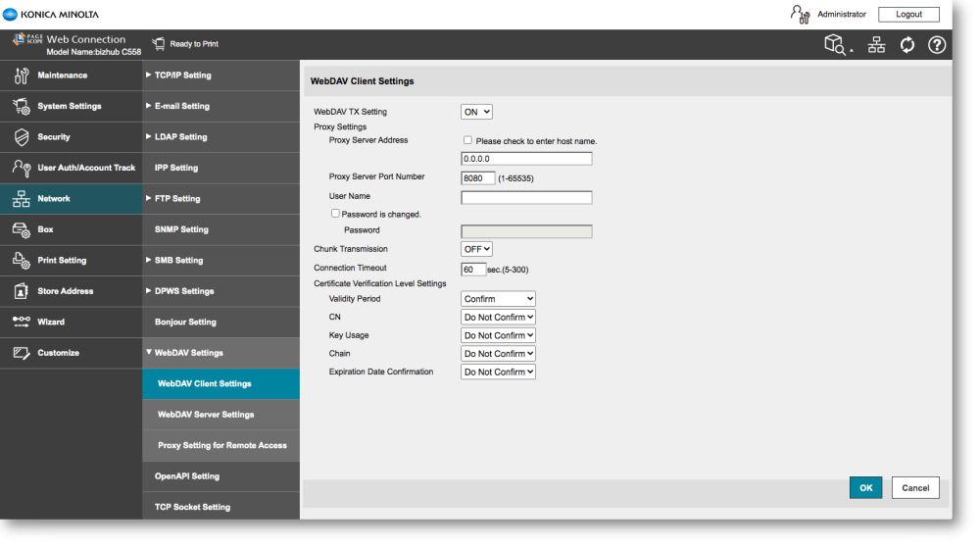980x547 pixels.
Task: Click the Wizard slider icon
Action: click(22, 322)
